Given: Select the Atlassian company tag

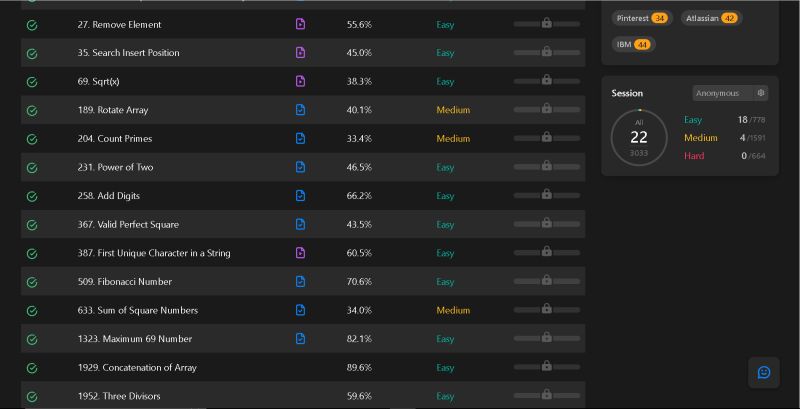Looking at the screenshot, I should click(711, 18).
